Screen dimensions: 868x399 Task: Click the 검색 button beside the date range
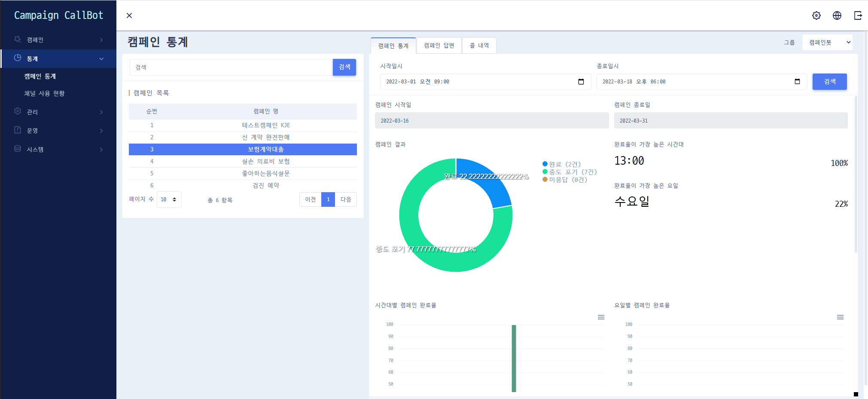pos(829,82)
